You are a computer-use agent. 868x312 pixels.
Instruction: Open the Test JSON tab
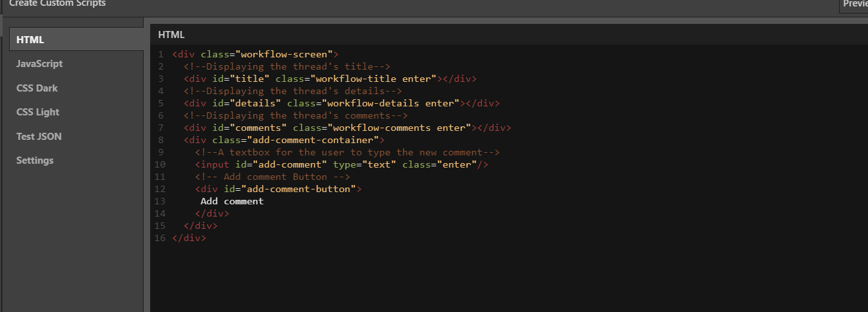pyautogui.click(x=39, y=137)
